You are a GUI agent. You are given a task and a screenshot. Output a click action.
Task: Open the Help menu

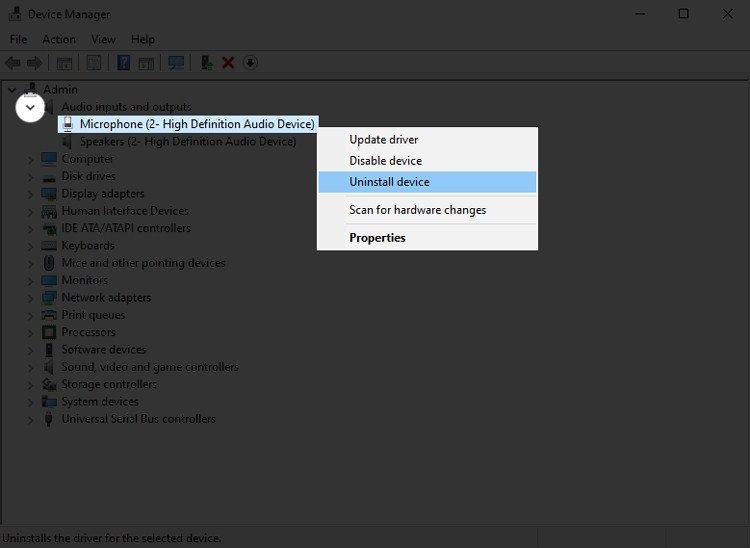click(143, 39)
